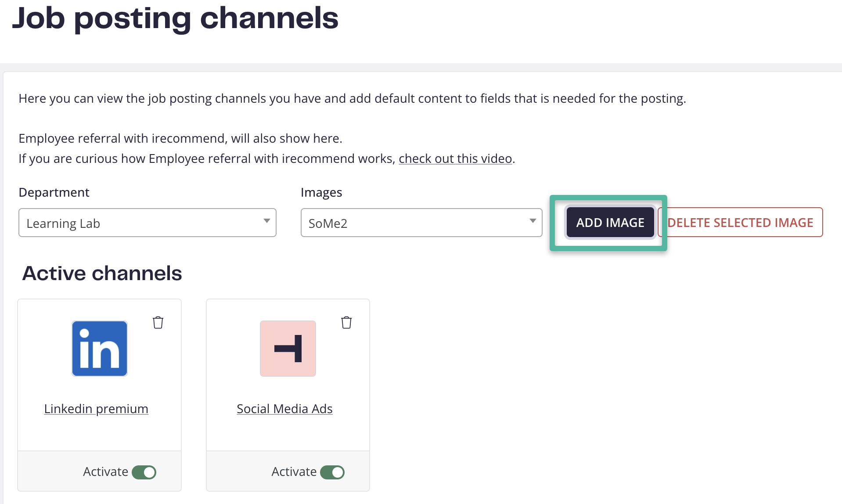The height and width of the screenshot is (504, 842).
Task: Click the 'Activate' label under Linkedin premium
Action: [105, 472]
